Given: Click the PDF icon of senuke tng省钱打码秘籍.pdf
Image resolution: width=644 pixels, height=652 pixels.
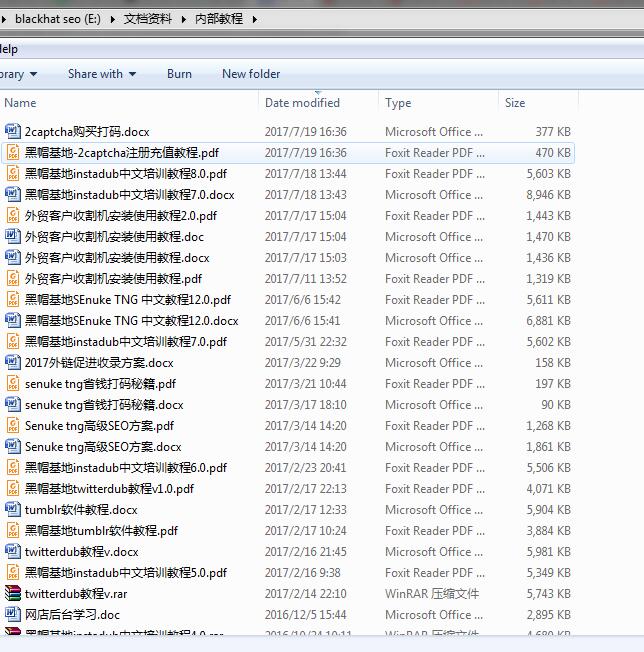Looking at the screenshot, I should point(12,383).
